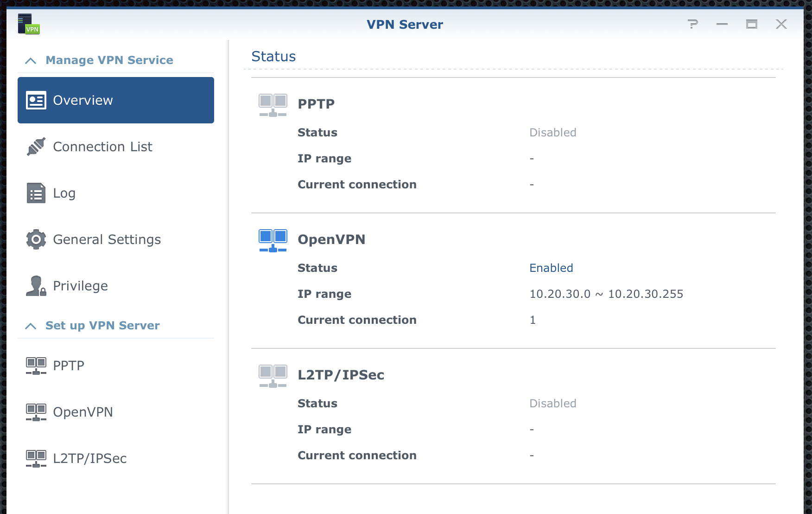The width and height of the screenshot is (812, 514).
Task: Click the sidebar L2TP/IPSec network icon
Action: pyautogui.click(x=36, y=458)
